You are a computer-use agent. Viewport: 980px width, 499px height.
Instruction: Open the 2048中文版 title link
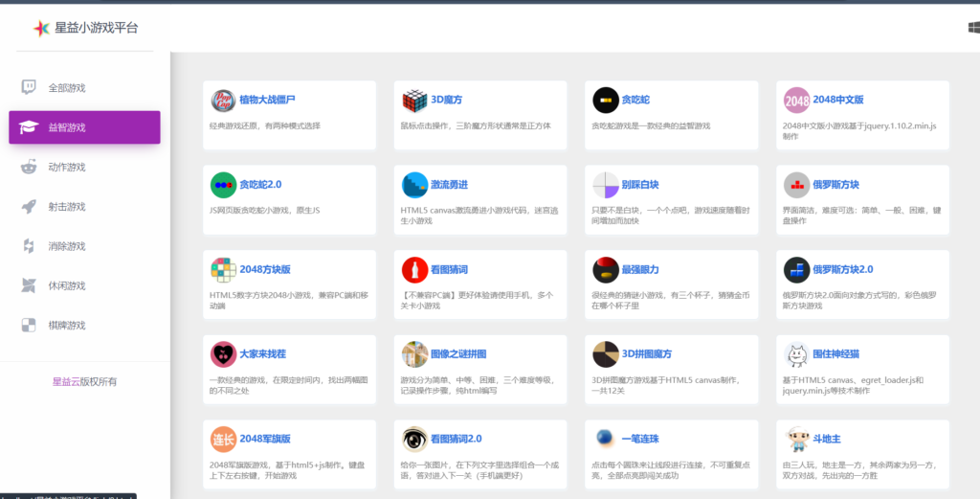838,100
